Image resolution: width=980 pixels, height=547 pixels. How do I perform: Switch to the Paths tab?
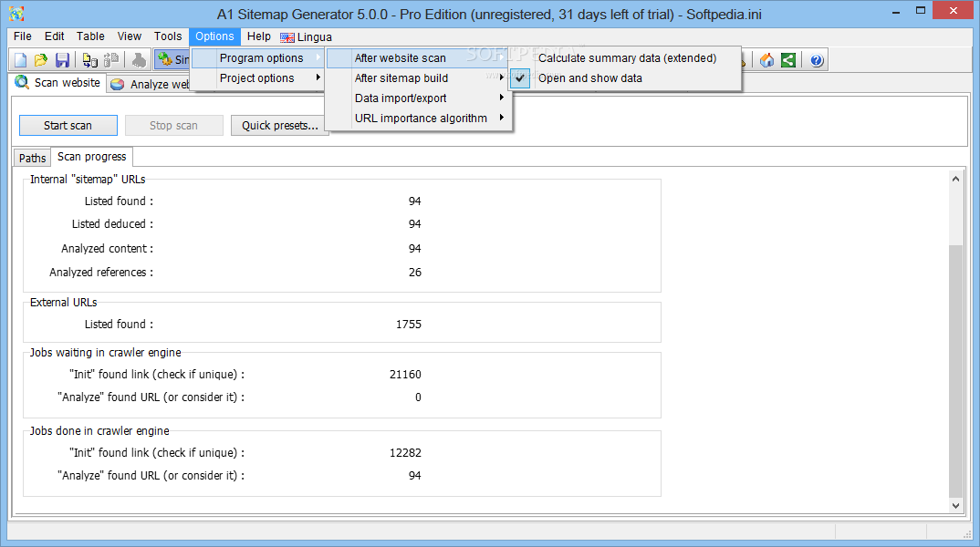(33, 158)
